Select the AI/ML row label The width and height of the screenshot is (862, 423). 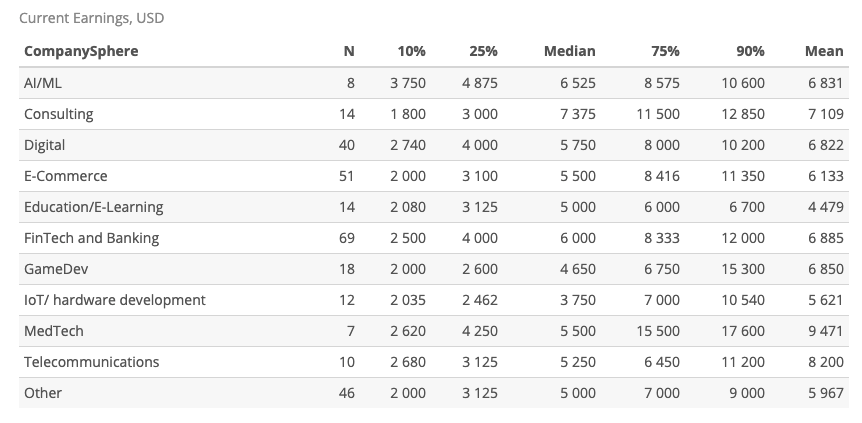43,83
